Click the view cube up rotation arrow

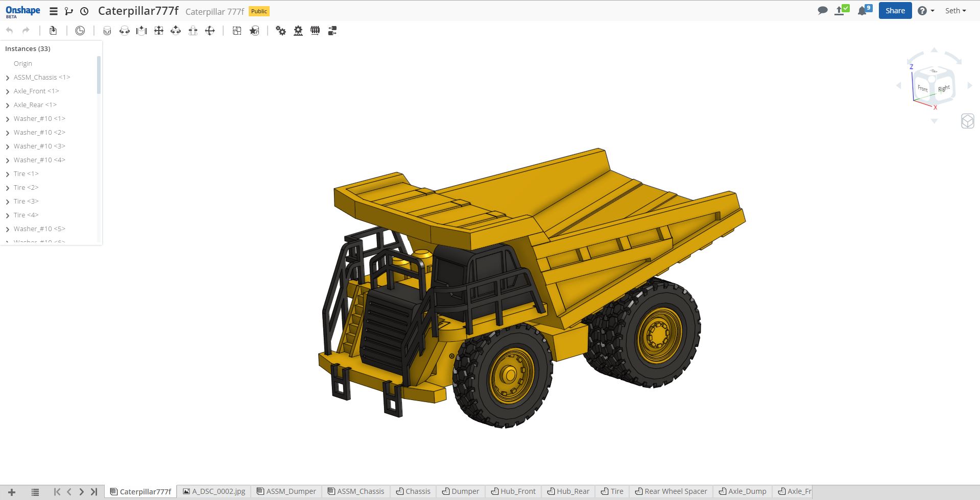point(934,50)
